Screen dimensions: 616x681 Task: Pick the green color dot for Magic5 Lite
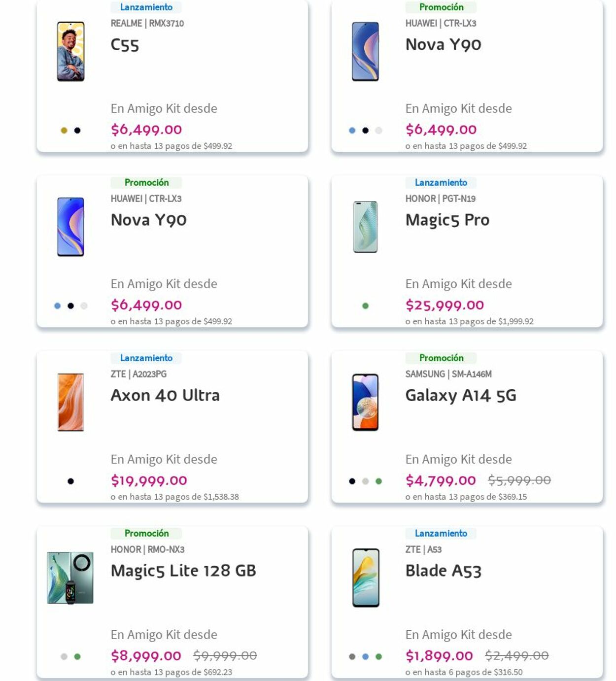click(x=77, y=657)
